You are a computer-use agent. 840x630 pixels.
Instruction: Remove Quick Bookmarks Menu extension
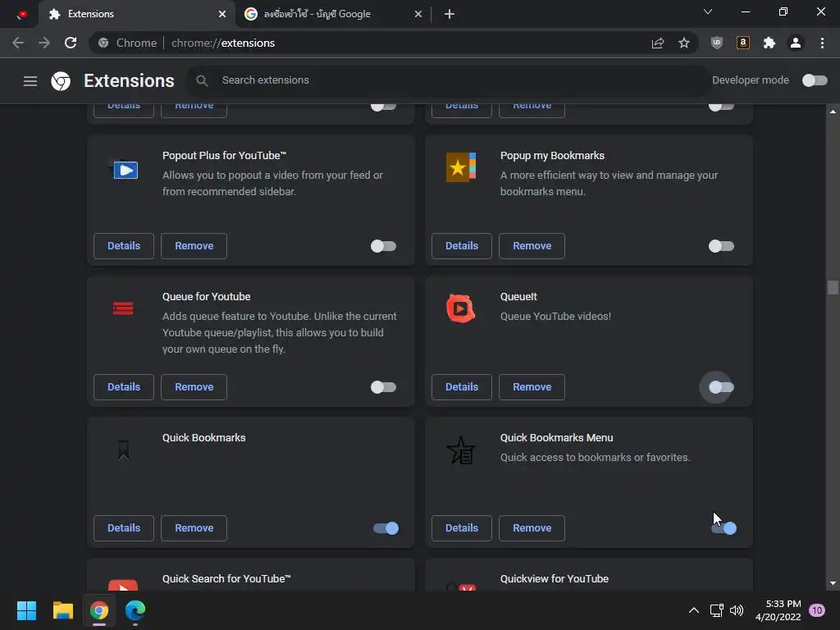[532, 528]
